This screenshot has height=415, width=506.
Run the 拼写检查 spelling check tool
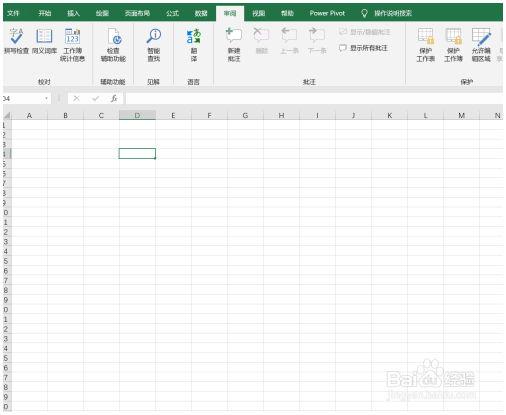point(16,41)
